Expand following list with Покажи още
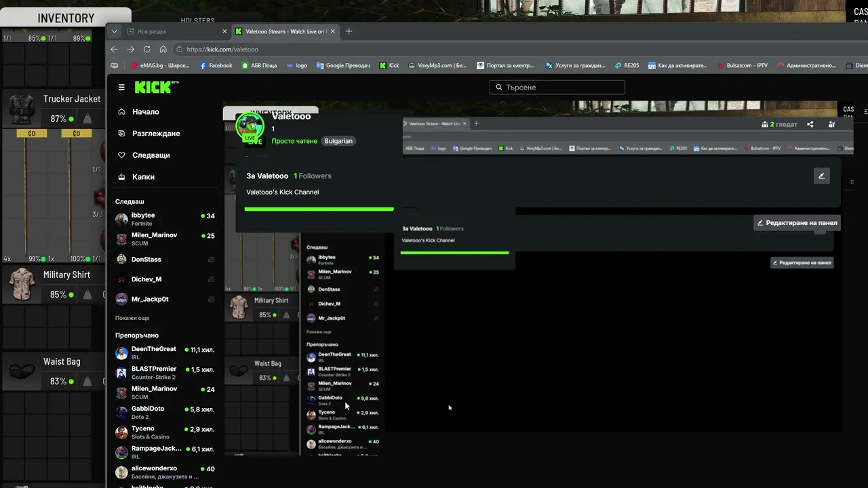 point(132,318)
